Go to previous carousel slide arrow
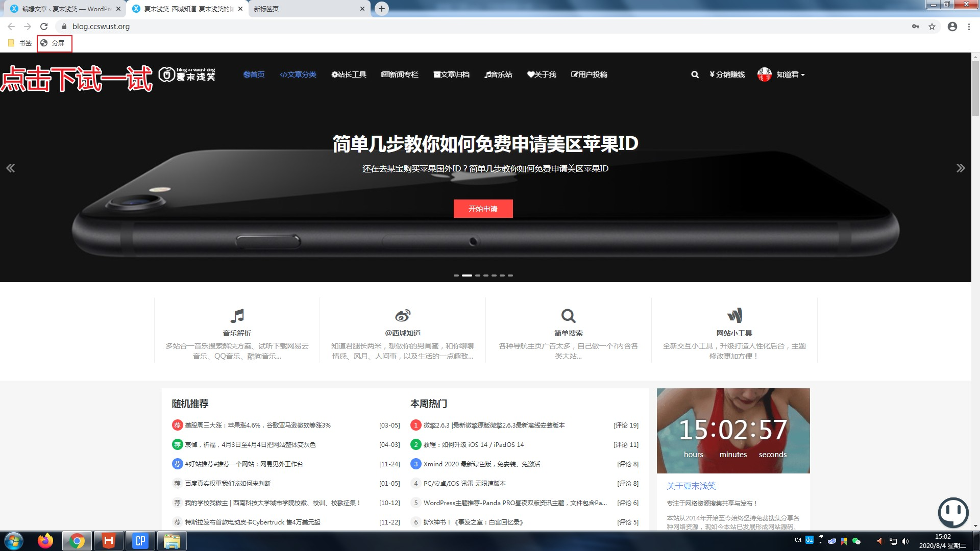This screenshot has height=551, width=980. point(10,168)
